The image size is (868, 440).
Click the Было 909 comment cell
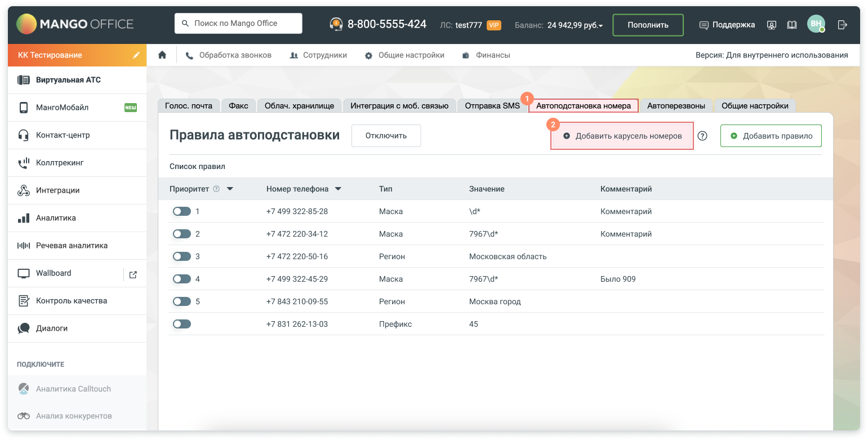click(x=618, y=279)
